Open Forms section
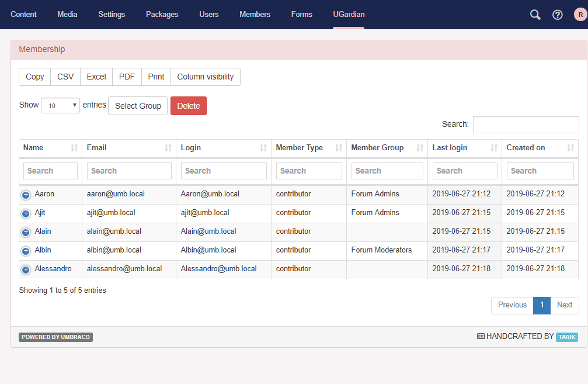The image size is (588, 384). pyautogui.click(x=302, y=14)
